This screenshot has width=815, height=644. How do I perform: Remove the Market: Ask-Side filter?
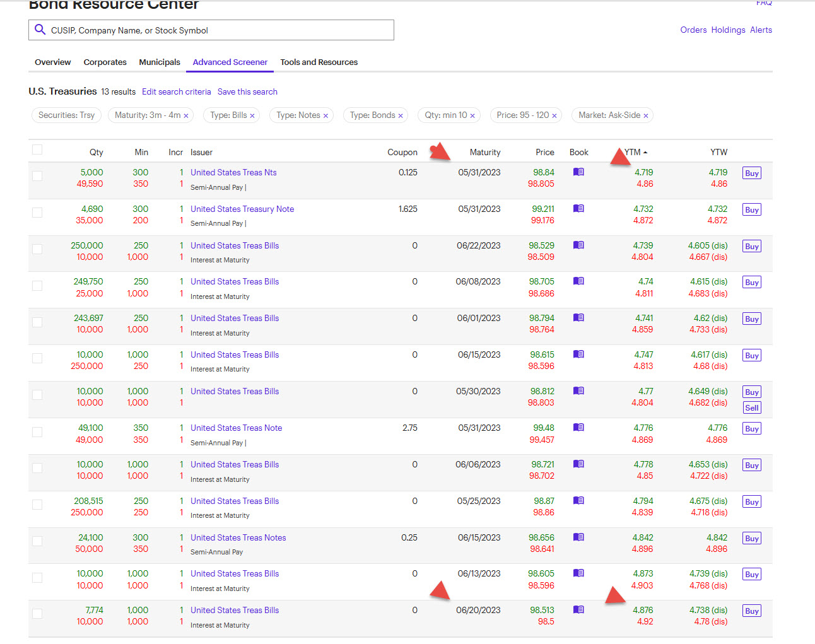click(646, 116)
